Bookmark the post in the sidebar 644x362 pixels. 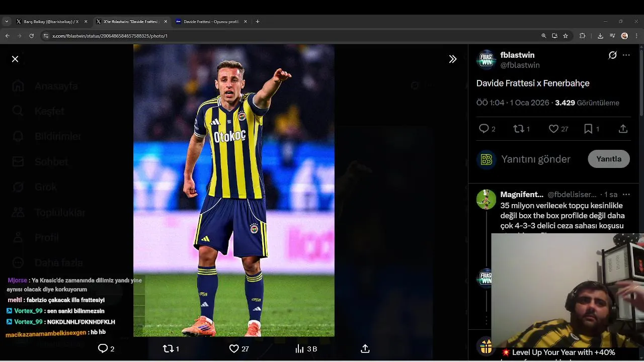(x=588, y=129)
